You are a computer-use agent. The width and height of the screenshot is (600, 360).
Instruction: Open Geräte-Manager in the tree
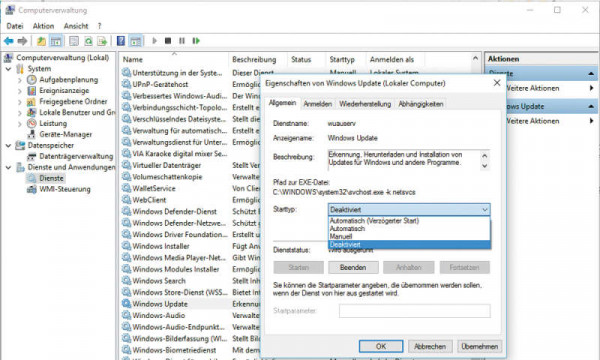[x=65, y=134]
